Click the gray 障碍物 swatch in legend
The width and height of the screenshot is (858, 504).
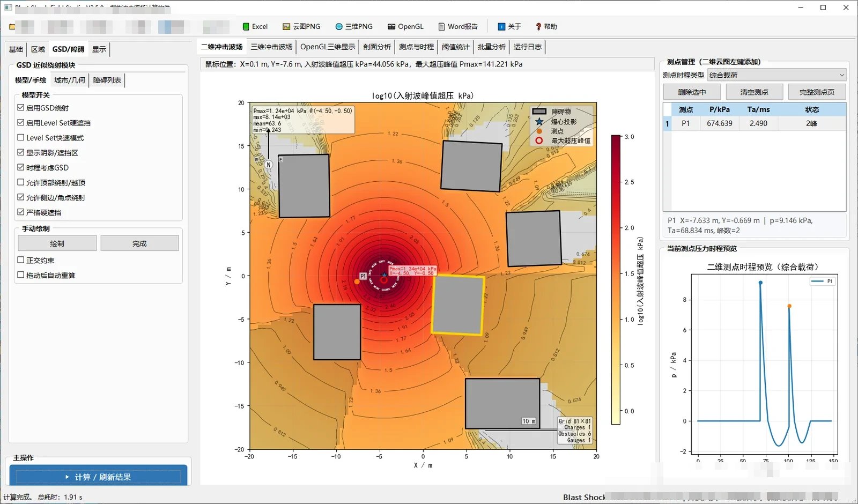coord(539,112)
